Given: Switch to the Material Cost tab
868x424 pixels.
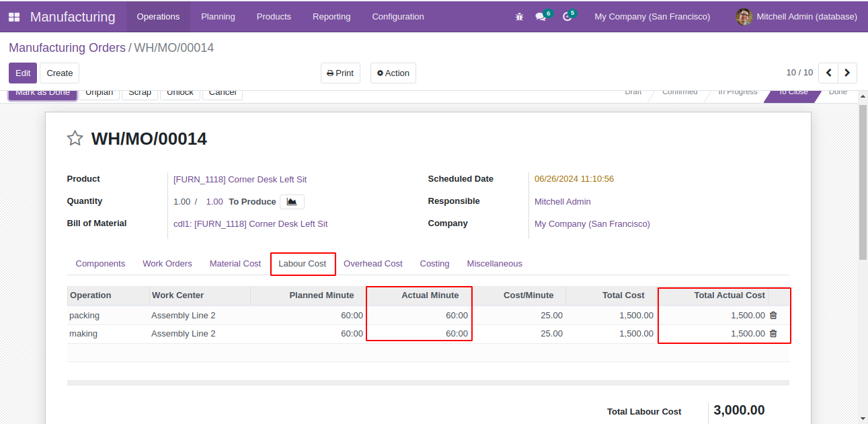Looking at the screenshot, I should point(235,264).
